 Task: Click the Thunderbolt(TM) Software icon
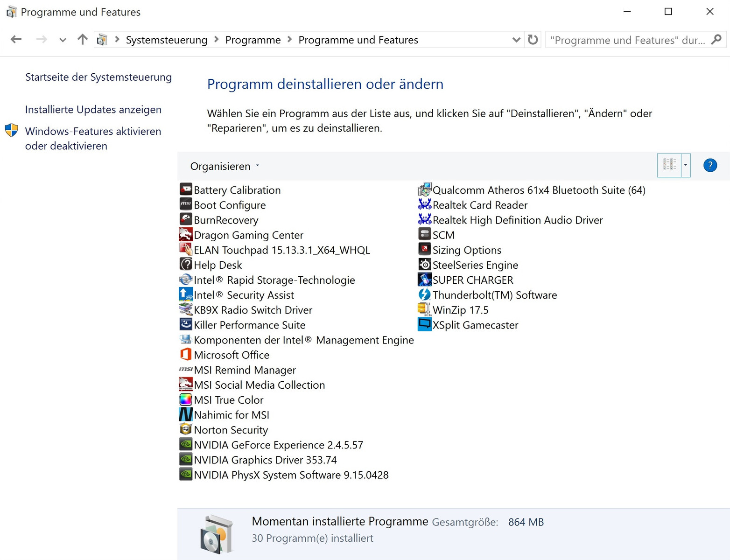(x=425, y=294)
